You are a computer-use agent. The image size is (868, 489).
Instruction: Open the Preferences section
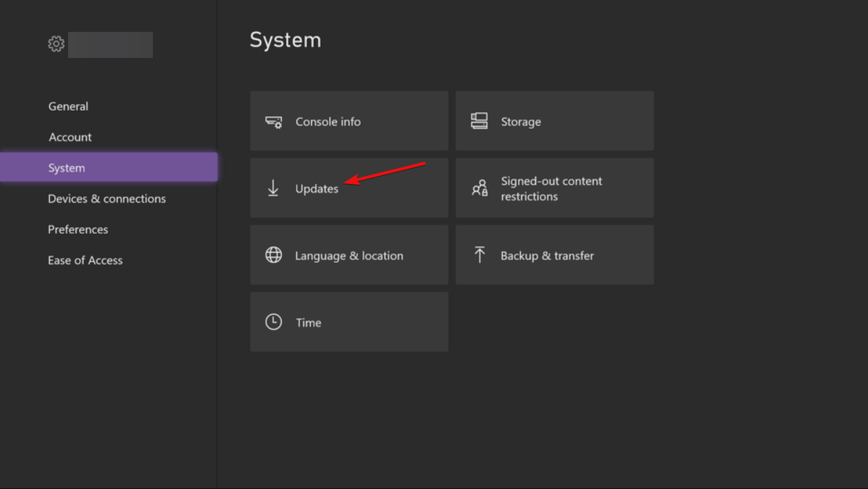pyautogui.click(x=78, y=229)
